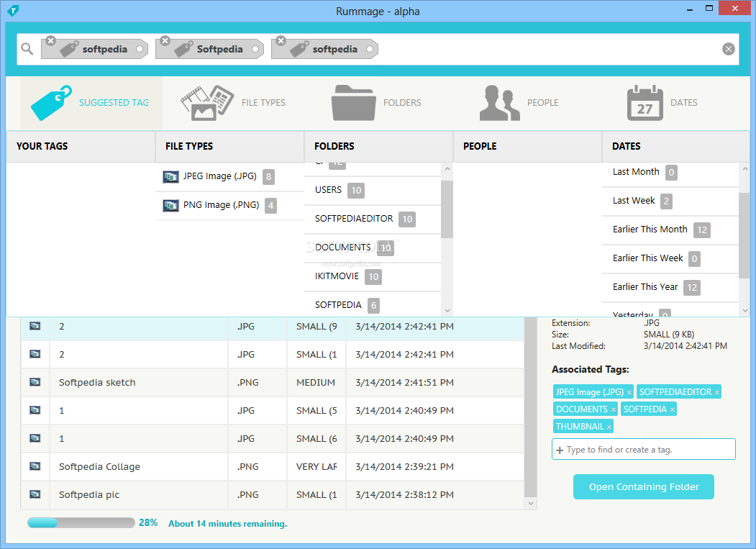Click the MEDIUM size cell

(x=316, y=383)
